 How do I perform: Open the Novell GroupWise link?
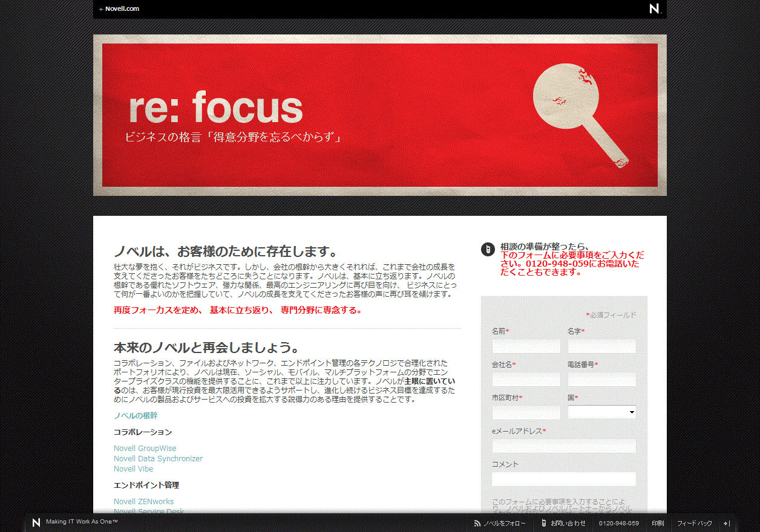[x=145, y=449]
